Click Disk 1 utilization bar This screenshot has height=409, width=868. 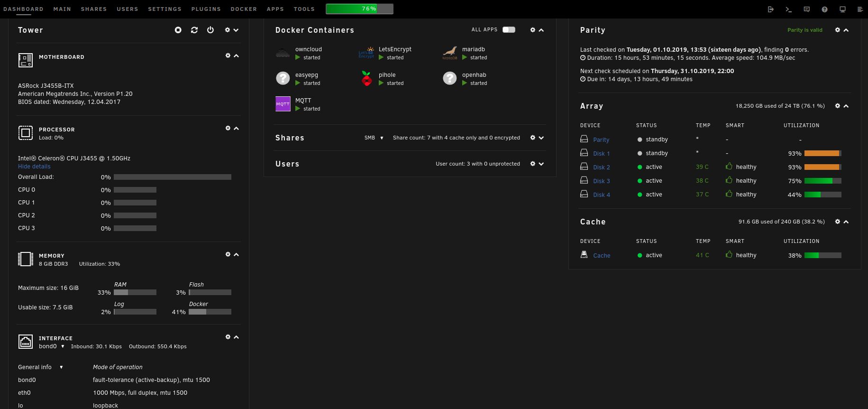[823, 153]
